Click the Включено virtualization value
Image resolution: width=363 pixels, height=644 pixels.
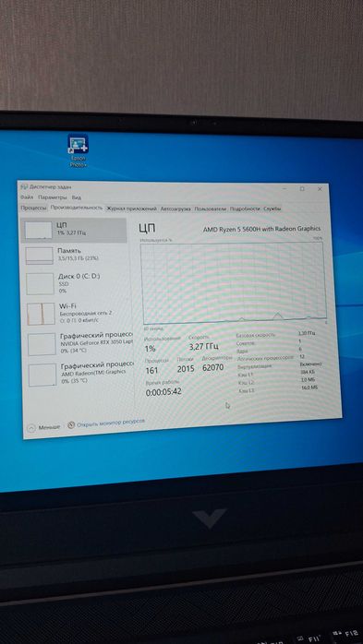[311, 364]
